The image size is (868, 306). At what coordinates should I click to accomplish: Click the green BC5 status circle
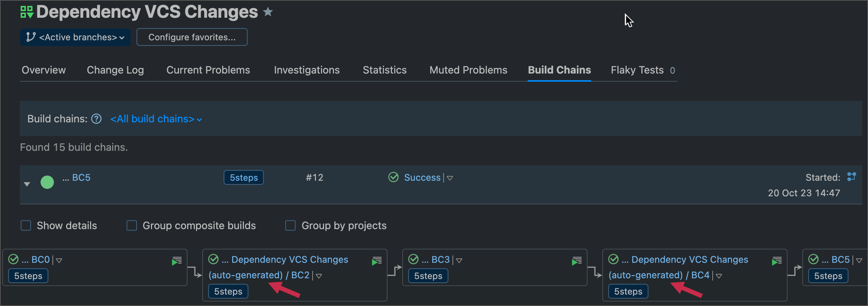point(47,182)
